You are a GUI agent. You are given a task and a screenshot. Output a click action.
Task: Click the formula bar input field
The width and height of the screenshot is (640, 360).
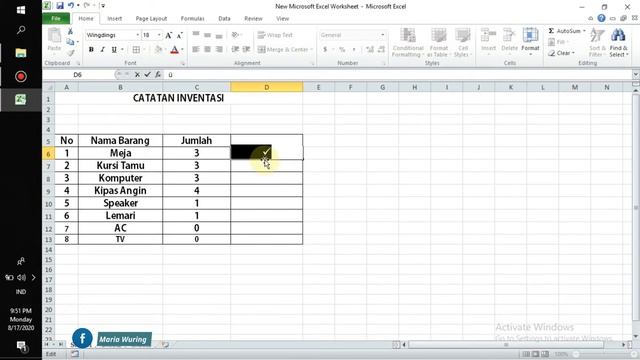point(398,75)
